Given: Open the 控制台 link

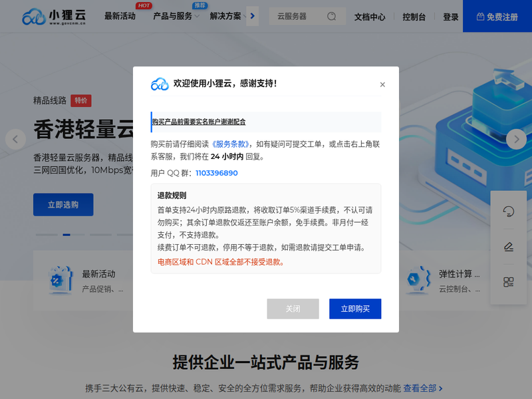Looking at the screenshot, I should [x=414, y=17].
